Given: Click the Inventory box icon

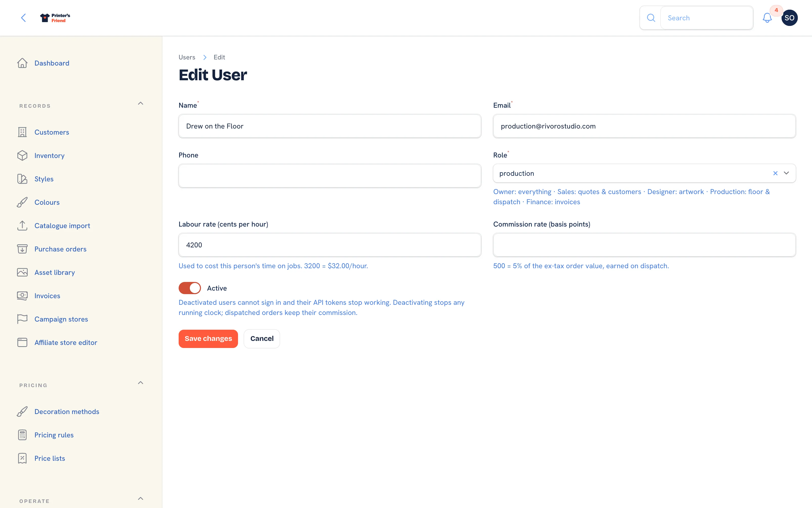Looking at the screenshot, I should (22, 155).
